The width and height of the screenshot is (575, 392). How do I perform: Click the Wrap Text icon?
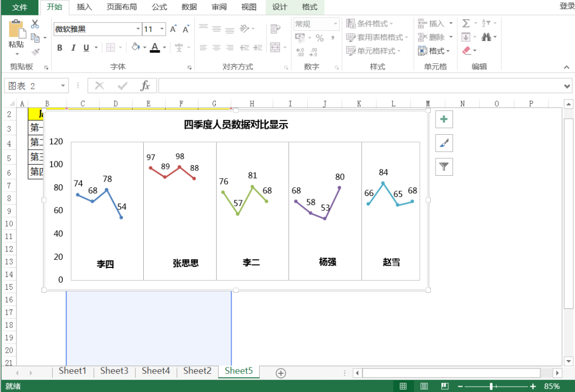click(275, 29)
